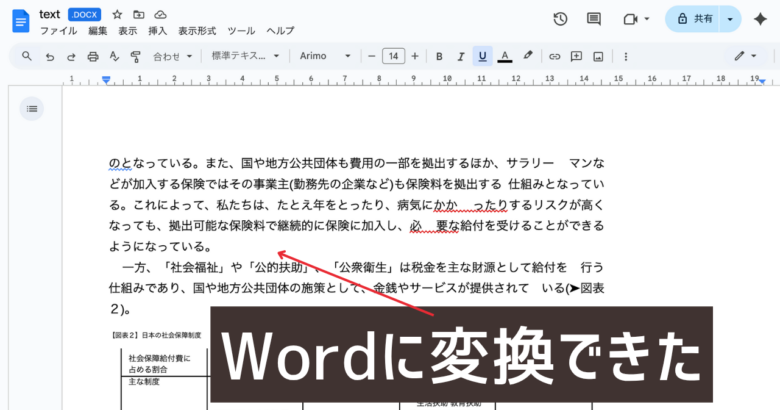Click the text color A button

point(505,56)
